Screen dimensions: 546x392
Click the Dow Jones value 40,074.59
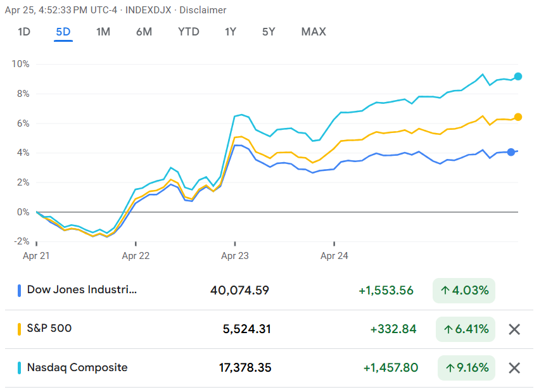point(239,291)
